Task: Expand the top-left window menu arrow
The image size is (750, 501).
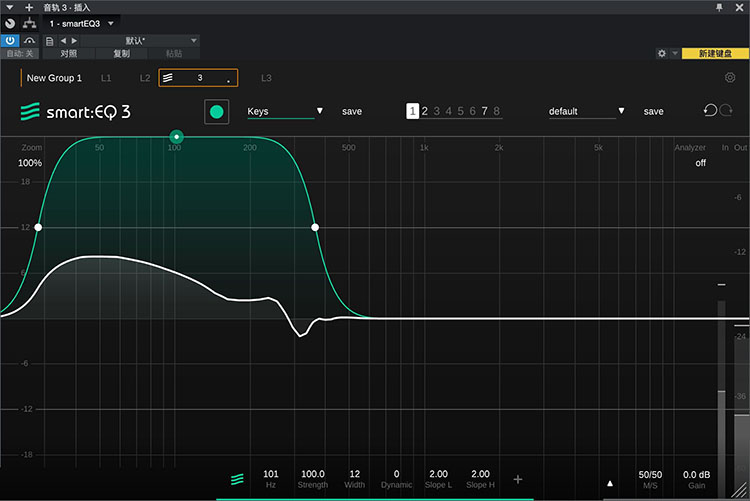Action: click(x=10, y=7)
